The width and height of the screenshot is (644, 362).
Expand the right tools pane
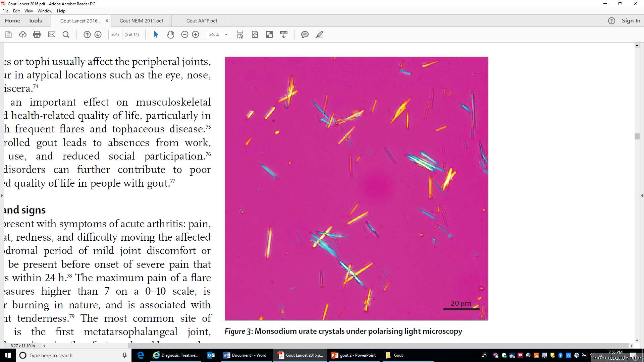tap(642, 195)
